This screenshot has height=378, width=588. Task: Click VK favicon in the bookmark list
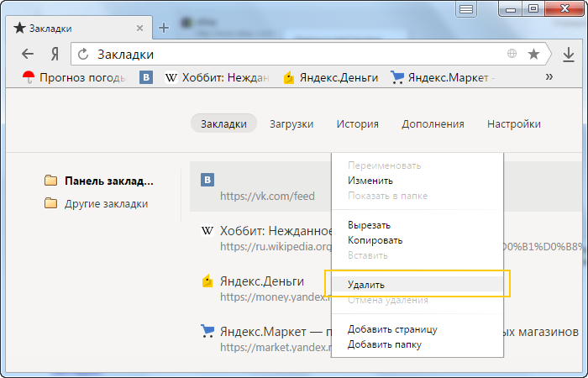pyautogui.click(x=207, y=180)
